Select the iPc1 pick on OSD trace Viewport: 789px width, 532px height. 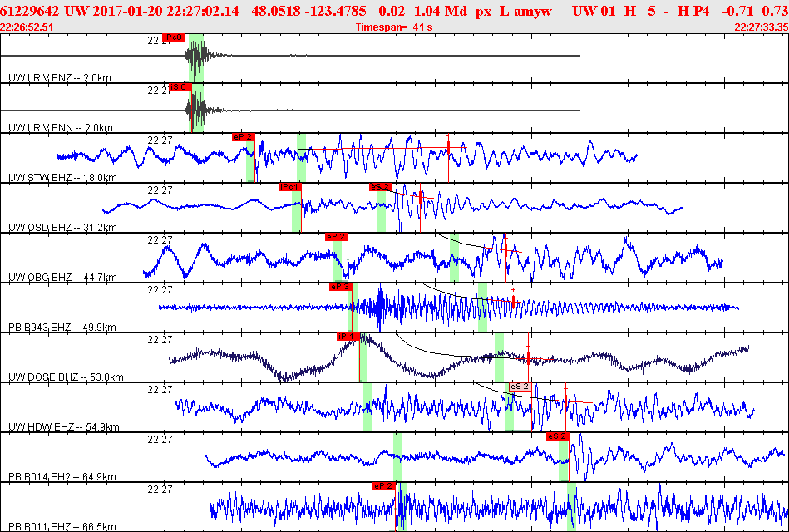(x=289, y=186)
